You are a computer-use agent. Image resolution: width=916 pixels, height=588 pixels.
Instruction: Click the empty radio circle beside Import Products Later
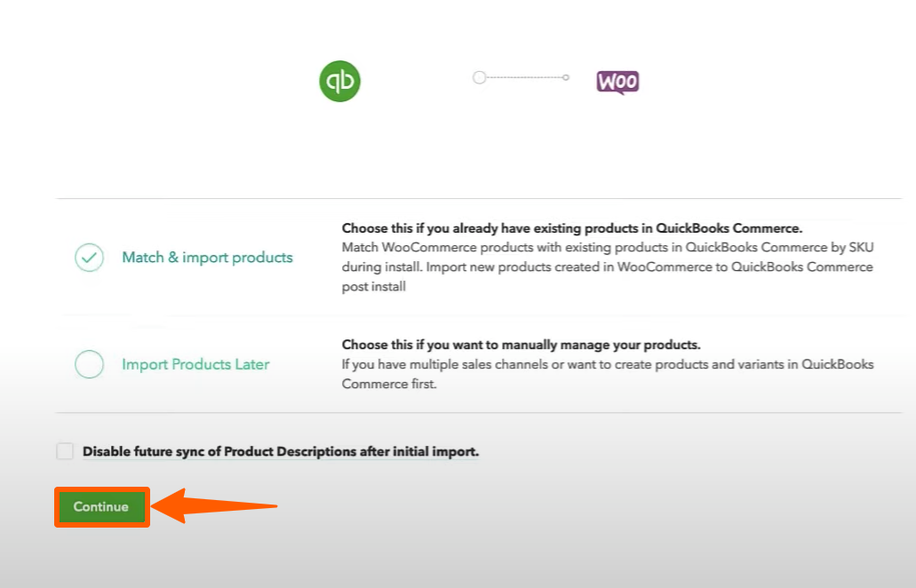click(x=89, y=363)
